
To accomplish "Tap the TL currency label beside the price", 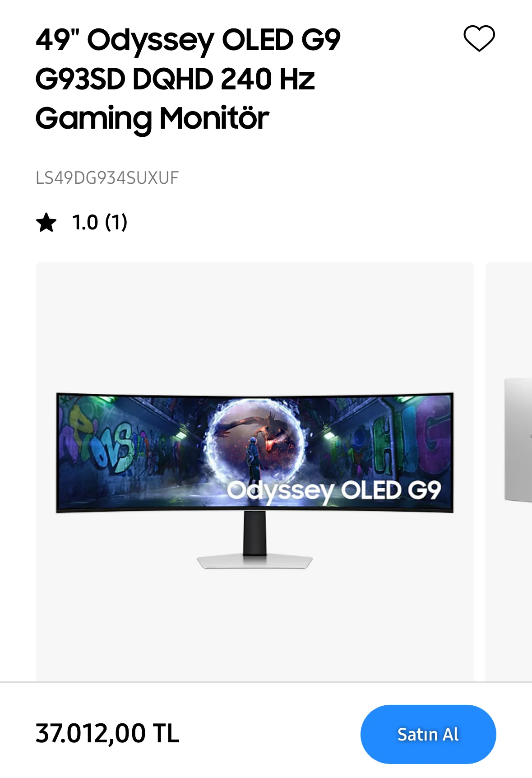I will click(x=166, y=733).
